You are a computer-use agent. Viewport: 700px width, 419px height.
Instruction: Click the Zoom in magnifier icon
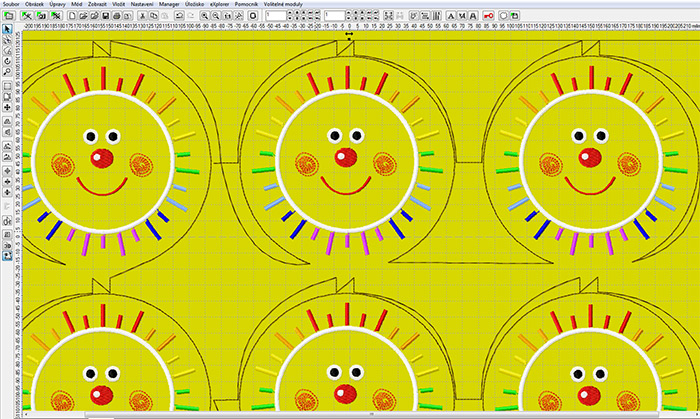[x=204, y=16]
